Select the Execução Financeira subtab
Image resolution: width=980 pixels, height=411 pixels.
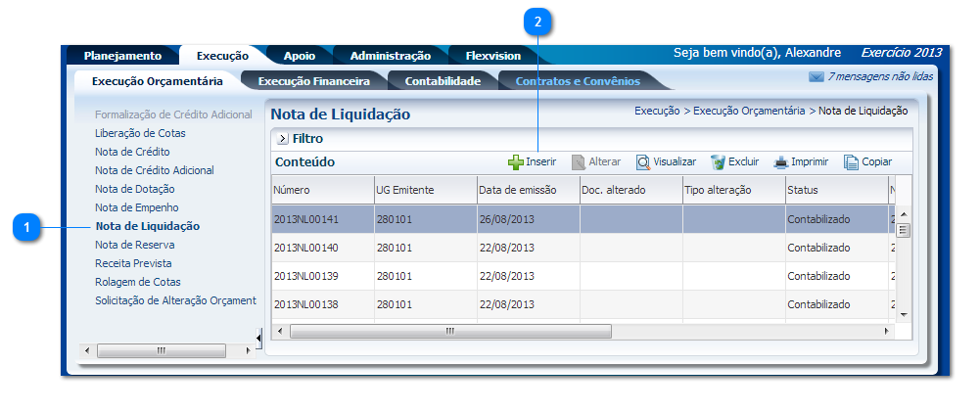[x=313, y=81]
